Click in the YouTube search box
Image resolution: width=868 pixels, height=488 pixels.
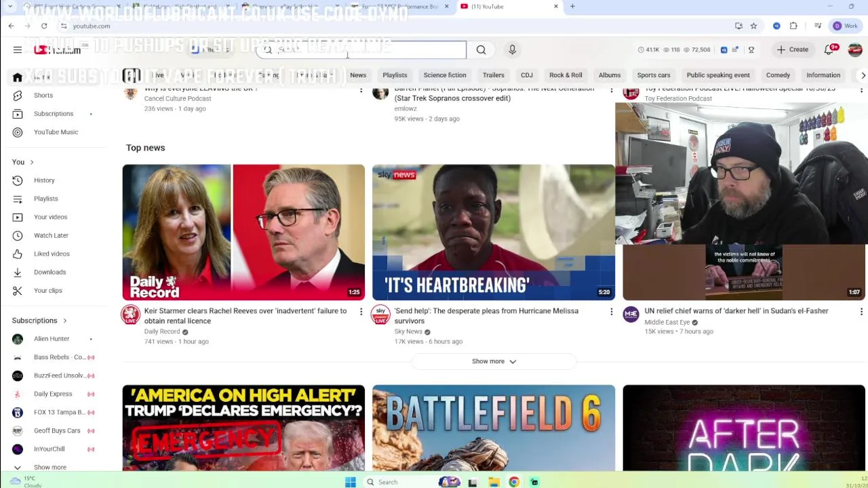tap(361, 49)
